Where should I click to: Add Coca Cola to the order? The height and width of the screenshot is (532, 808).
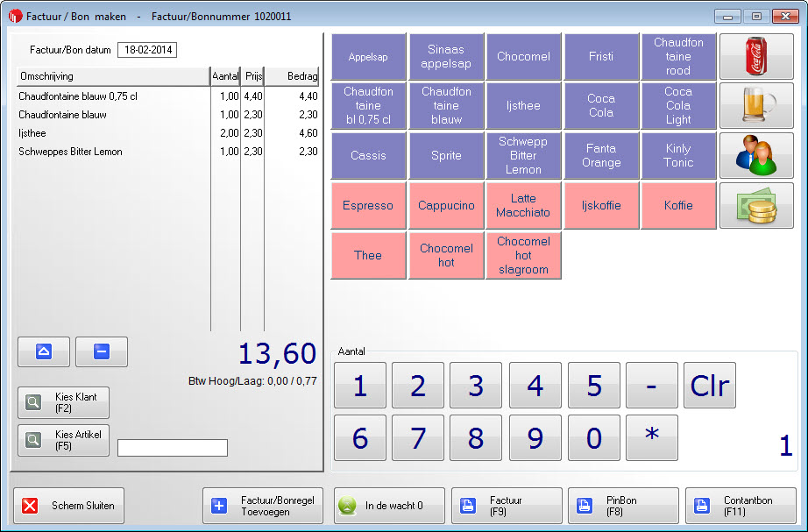coord(601,106)
